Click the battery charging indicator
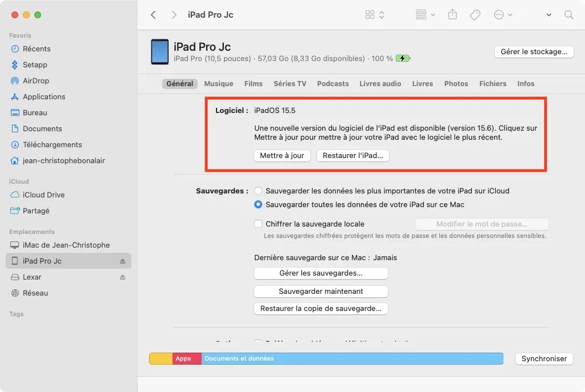Viewport: 585px width, 392px height. pos(403,59)
